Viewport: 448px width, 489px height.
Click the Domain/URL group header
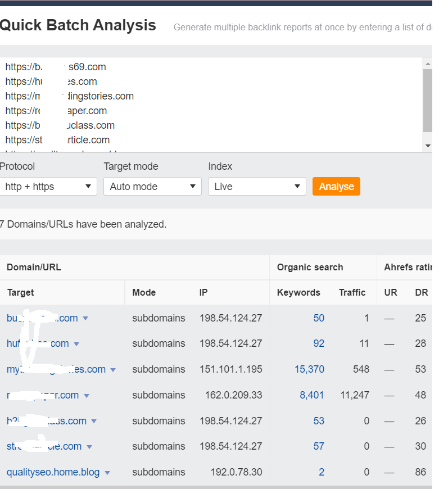tap(34, 268)
